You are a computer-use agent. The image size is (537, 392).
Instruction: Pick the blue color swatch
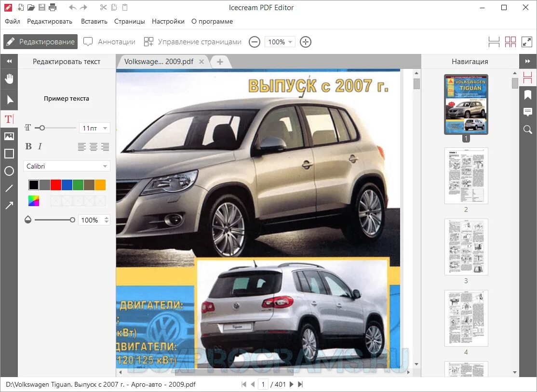click(x=67, y=185)
